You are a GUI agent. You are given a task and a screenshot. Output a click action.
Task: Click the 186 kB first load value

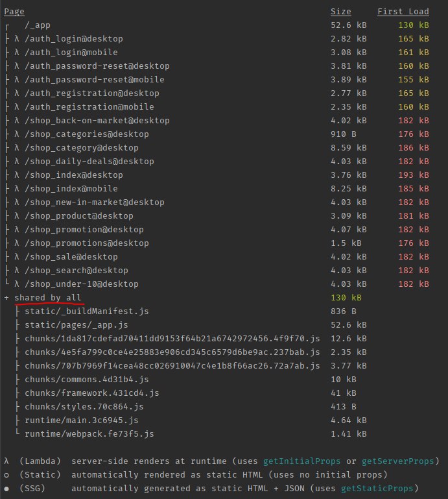(414, 148)
